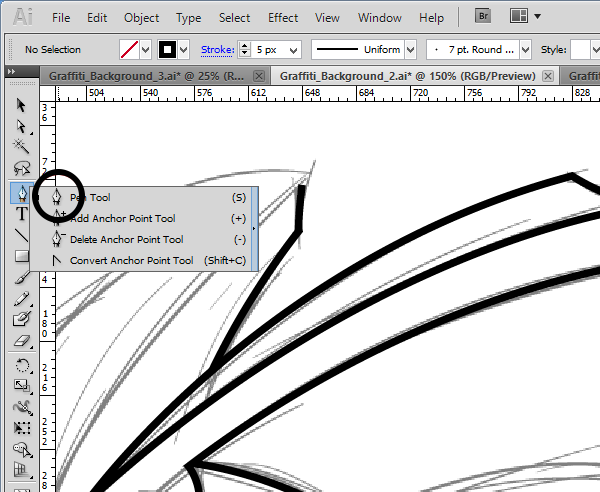This screenshot has height=492, width=600.
Task: Open the Effect menu
Action: tap(283, 18)
